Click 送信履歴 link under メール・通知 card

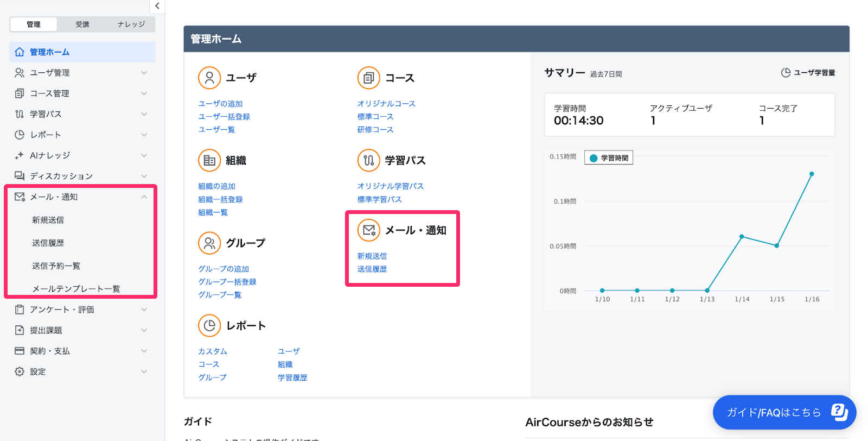tap(372, 269)
